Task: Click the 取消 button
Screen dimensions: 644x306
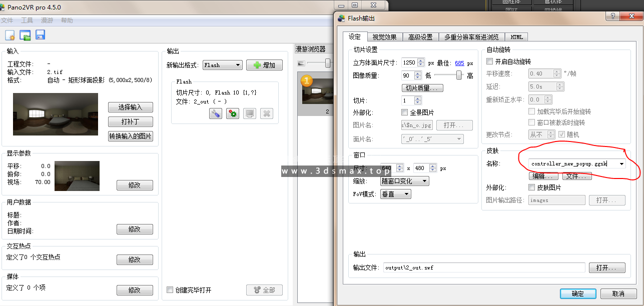Action: click(618, 293)
